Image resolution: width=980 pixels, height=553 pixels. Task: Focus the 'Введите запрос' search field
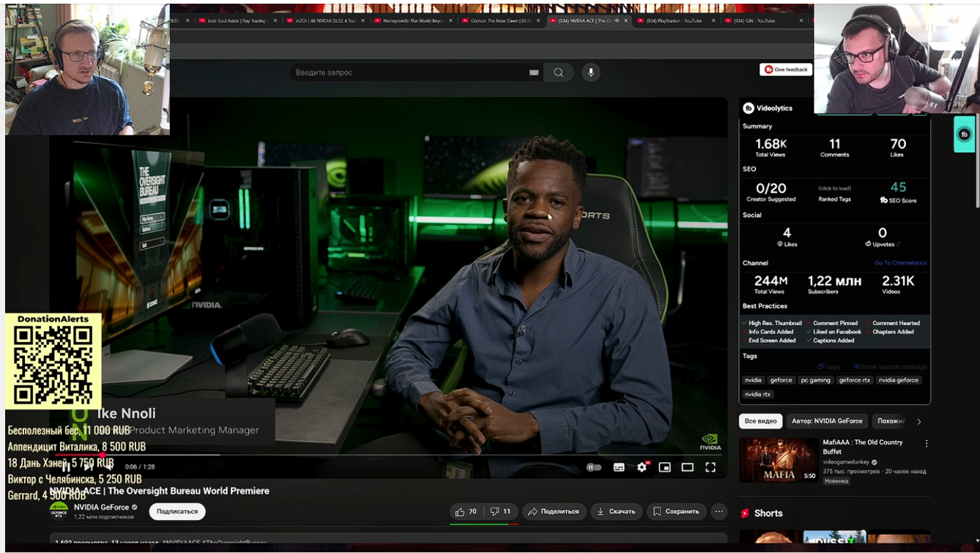coord(407,73)
